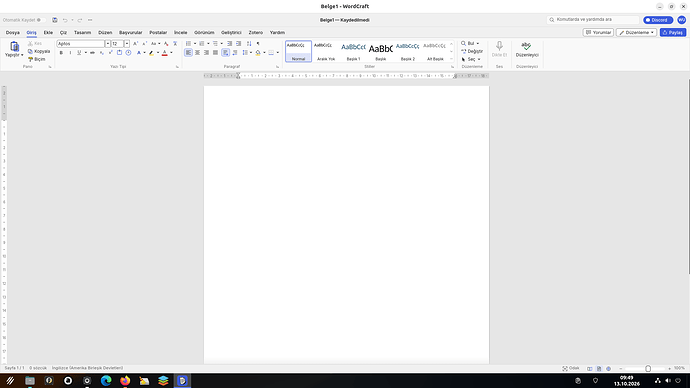Open the Düzenleme mode dropdown
690x388 pixels.
click(x=636, y=33)
